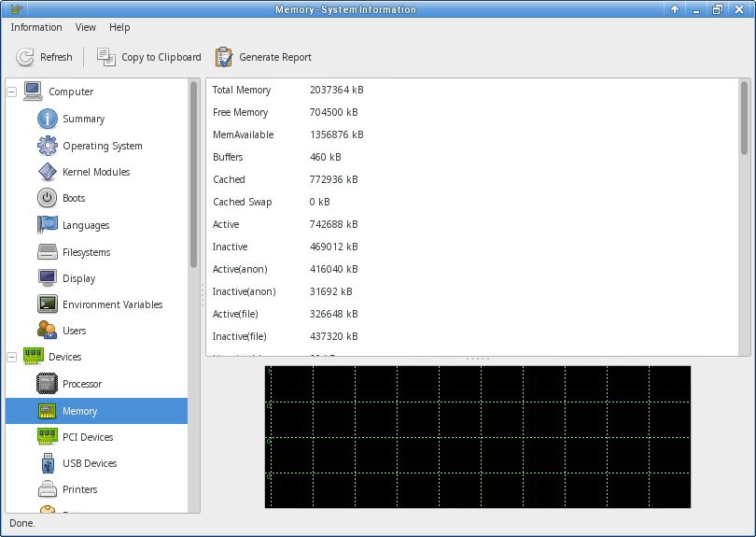Viewport: 756px width, 537px height.
Task: Click the Filesystems drive icon
Action: pyautogui.click(x=48, y=252)
